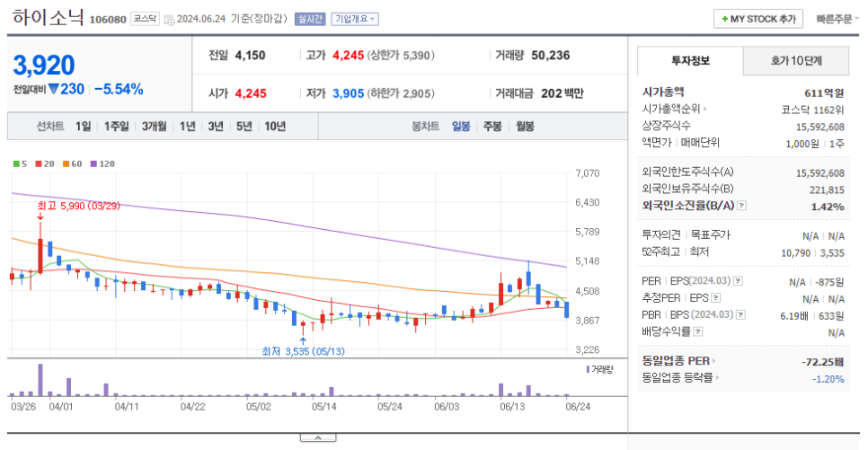Add 하이소닉 via MY STOCK 추가 button
The width and height of the screenshot is (868, 450).
point(757,19)
